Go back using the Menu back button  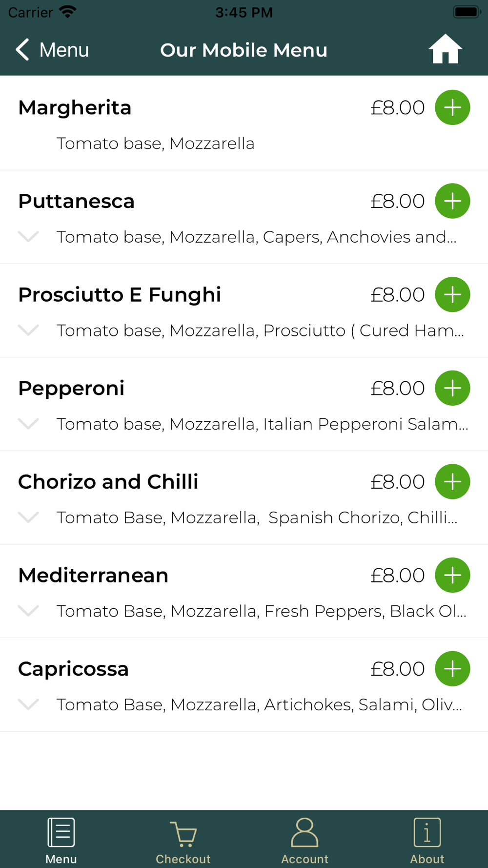pos(52,50)
